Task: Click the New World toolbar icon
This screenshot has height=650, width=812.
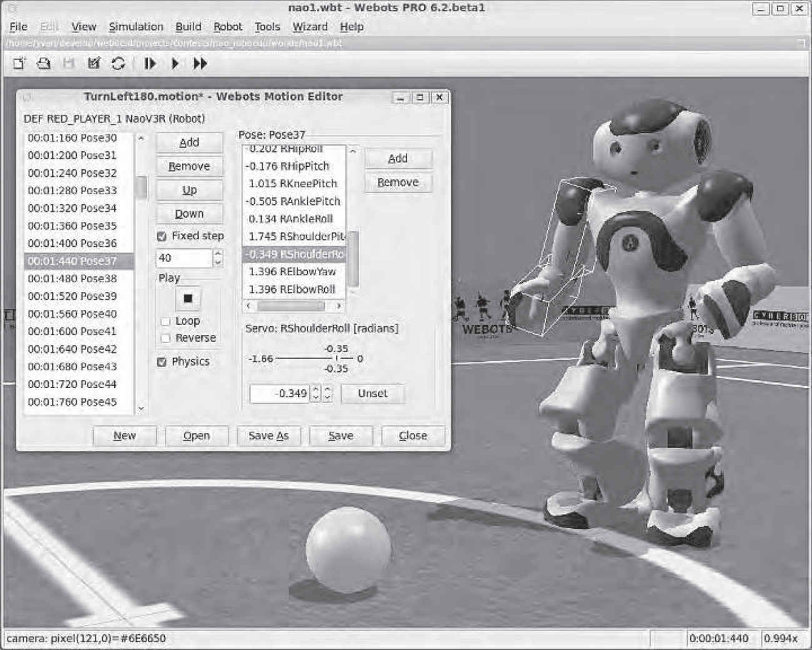Action: click(19, 63)
